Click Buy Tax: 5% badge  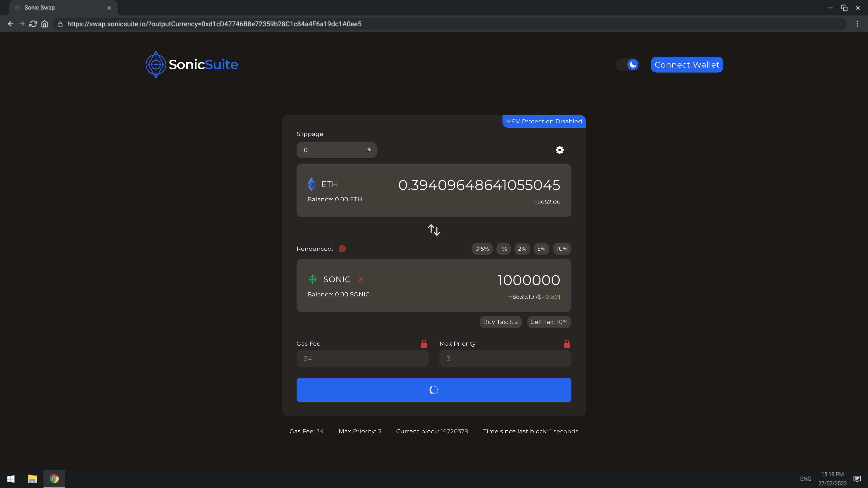click(x=500, y=322)
